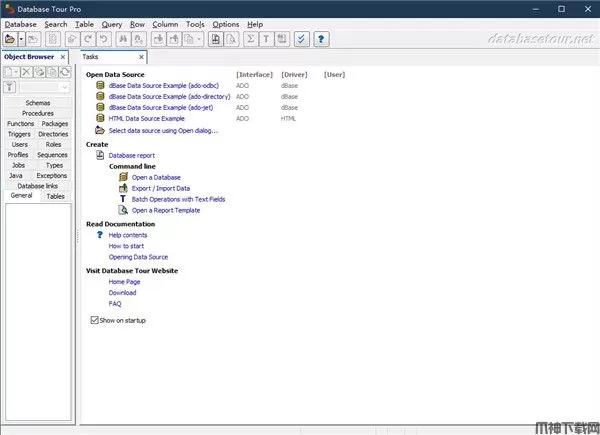The height and width of the screenshot is (435, 600).
Task: Click the Export / Import Data link
Action: coord(160,188)
